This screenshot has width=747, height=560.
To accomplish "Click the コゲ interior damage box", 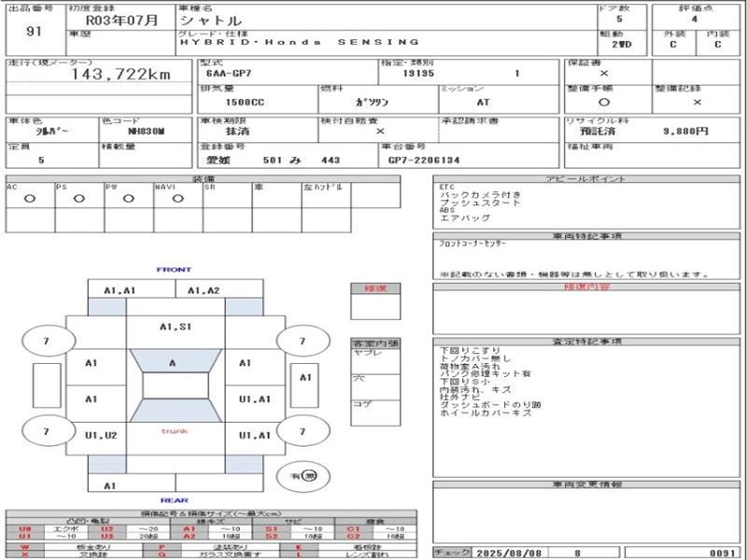I will pyautogui.click(x=375, y=413).
